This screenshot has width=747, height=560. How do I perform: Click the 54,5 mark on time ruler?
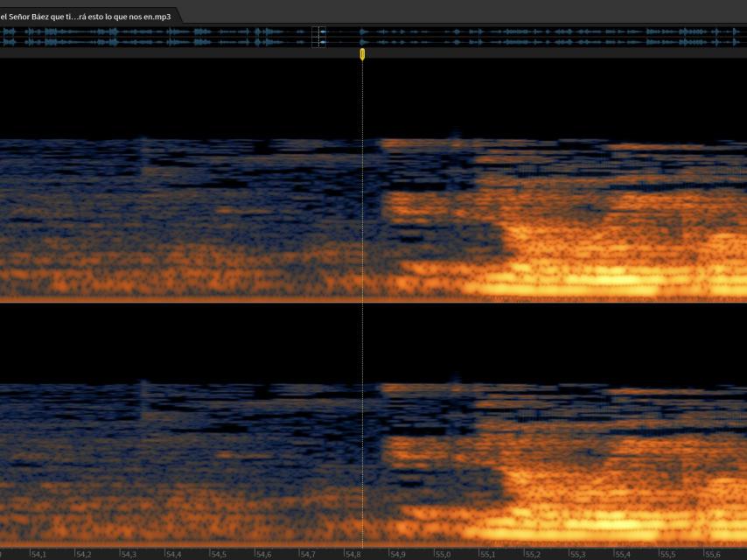[x=218, y=554]
